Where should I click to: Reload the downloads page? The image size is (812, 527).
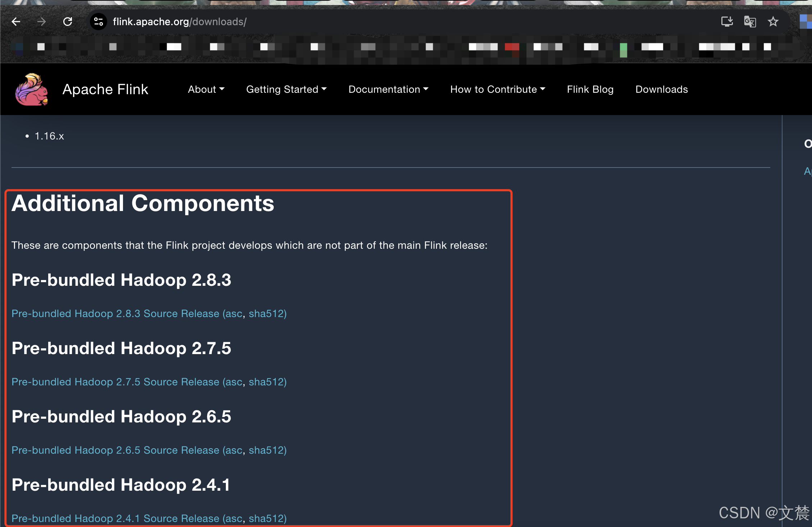pos(68,22)
